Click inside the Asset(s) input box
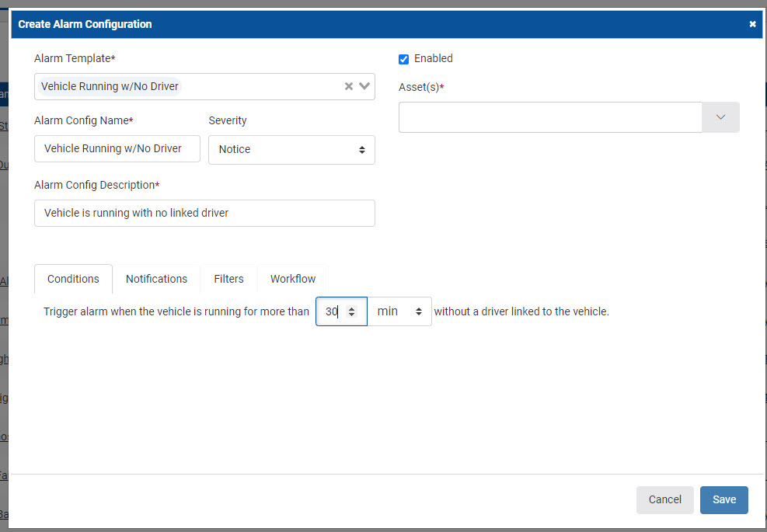Screen dimensions: 767x532 pos(550,117)
